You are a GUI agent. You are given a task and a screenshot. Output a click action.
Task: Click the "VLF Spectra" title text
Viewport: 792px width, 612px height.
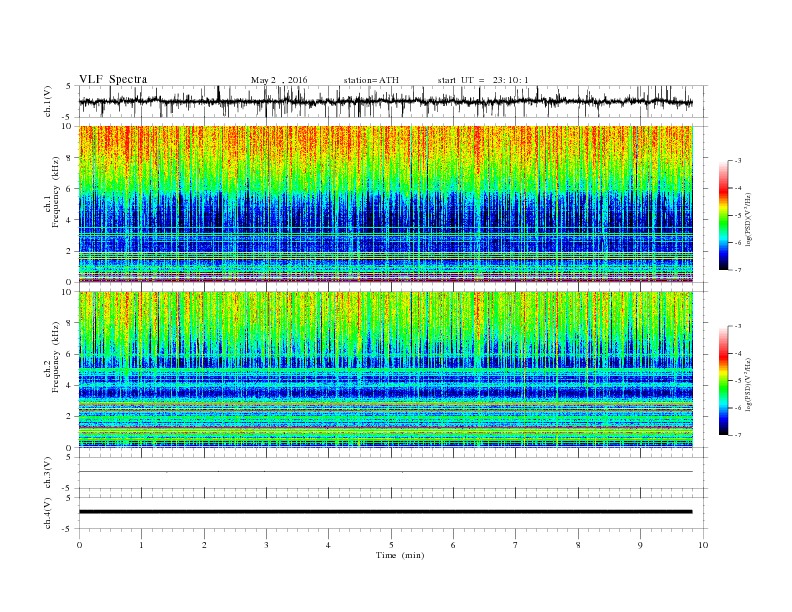[x=113, y=79]
